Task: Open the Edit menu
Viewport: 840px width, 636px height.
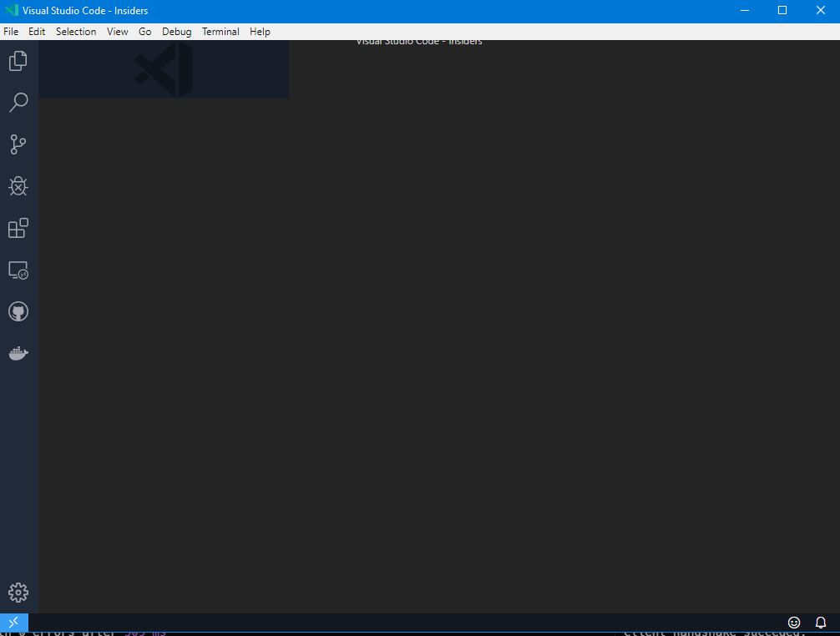Action: [37, 32]
